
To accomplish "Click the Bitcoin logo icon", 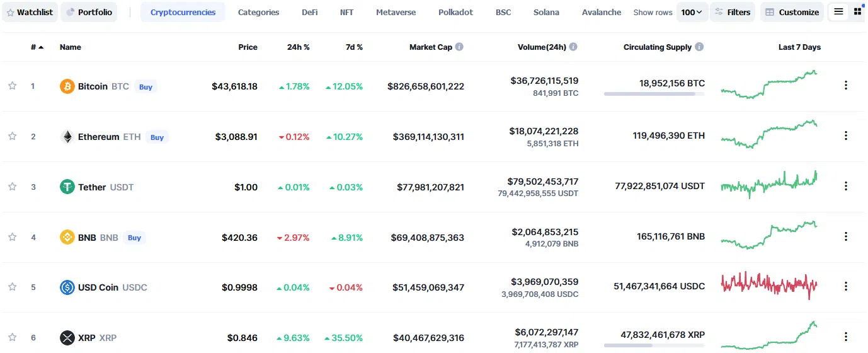I will (67, 86).
